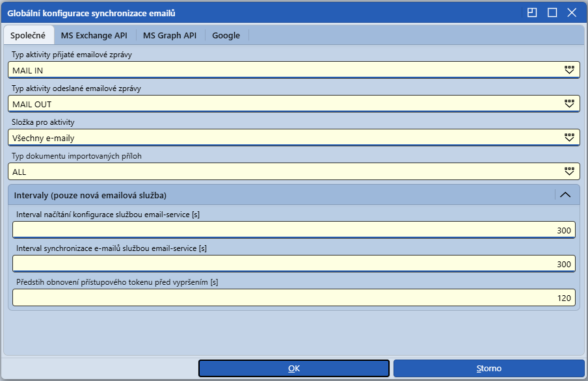Open the Typ aktivity přijaté emailové zprávy dropdown arrow
This screenshot has height=381, width=588.
click(569, 70)
